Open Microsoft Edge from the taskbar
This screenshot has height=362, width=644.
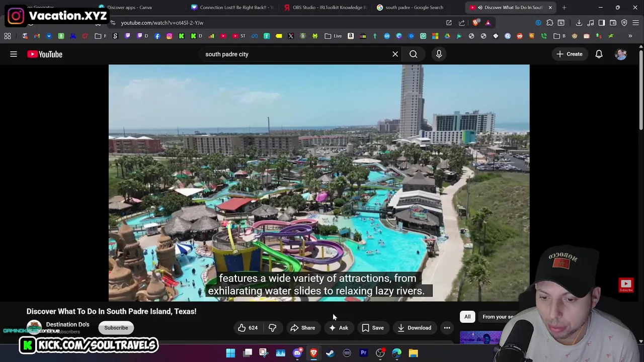396,353
